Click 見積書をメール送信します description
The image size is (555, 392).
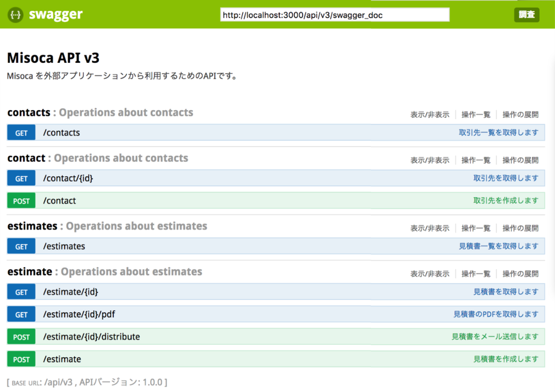click(x=495, y=337)
